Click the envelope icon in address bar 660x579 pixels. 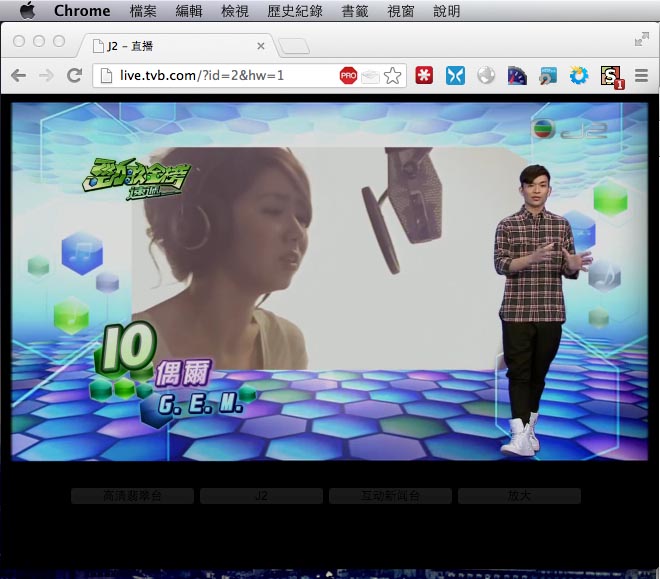click(x=370, y=77)
